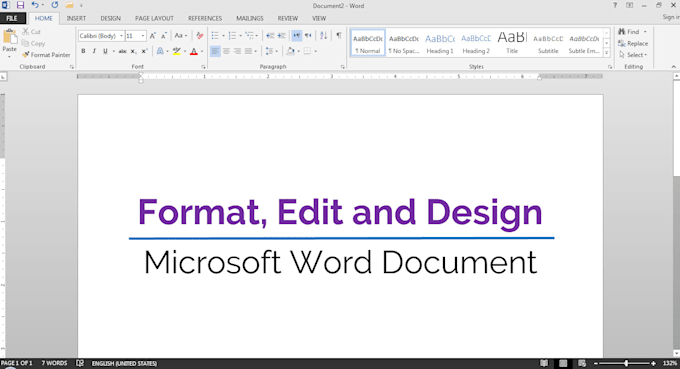The width and height of the screenshot is (680, 369).
Task: Toggle subscript formatting
Action: [134, 51]
